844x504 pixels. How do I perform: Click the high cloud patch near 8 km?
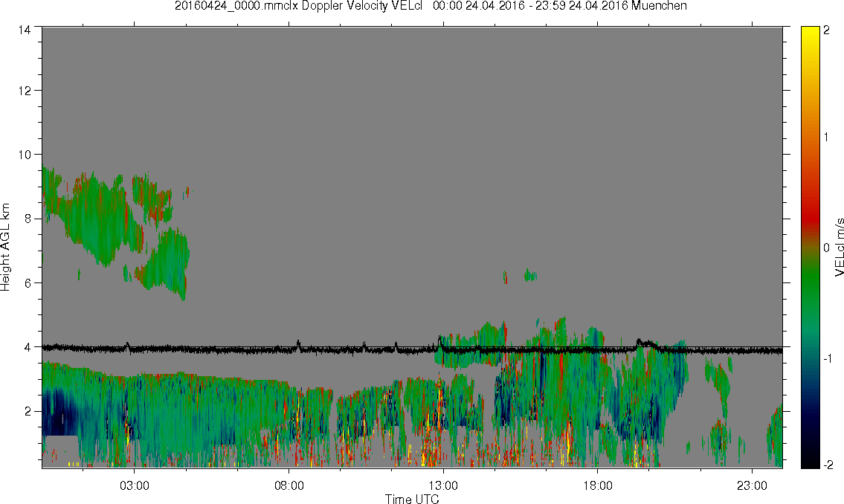click(x=100, y=218)
